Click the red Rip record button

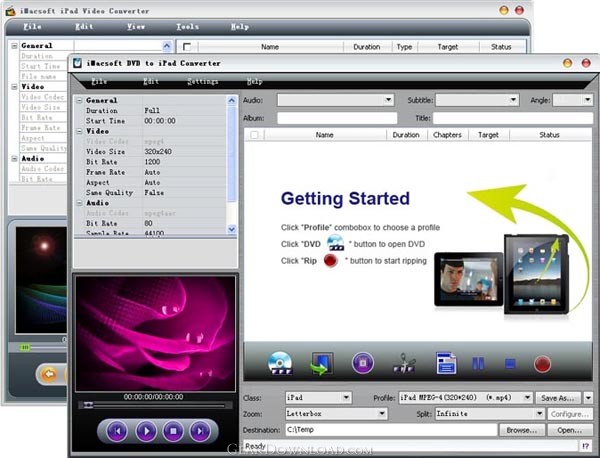point(542,364)
